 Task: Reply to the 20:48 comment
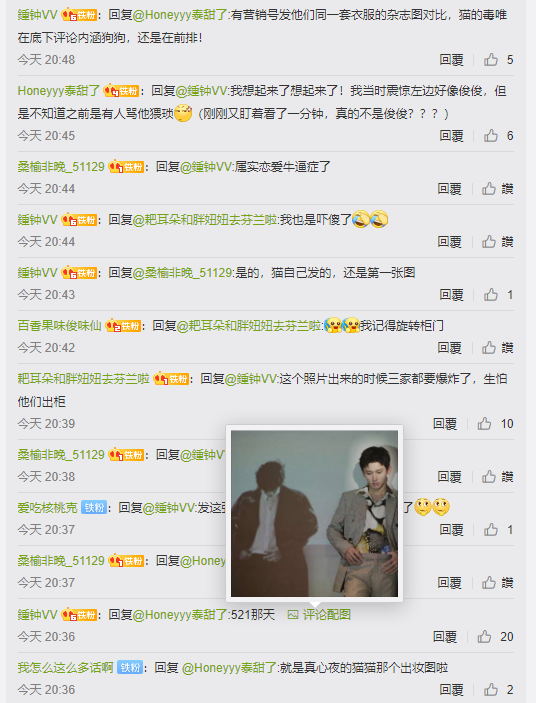pos(451,60)
